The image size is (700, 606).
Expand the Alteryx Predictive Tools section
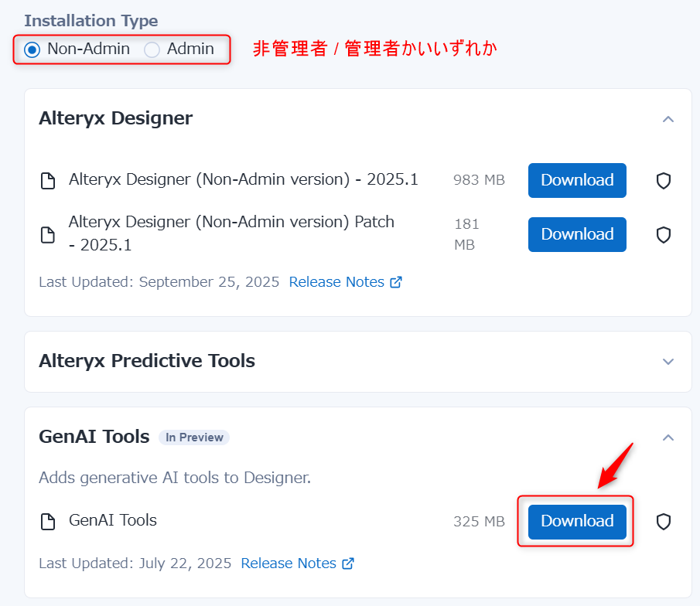coord(668,362)
